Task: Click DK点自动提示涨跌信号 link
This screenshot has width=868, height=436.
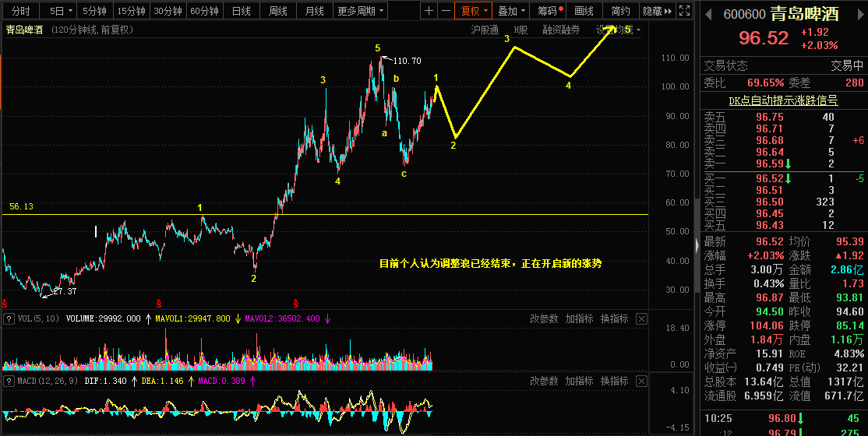Action: click(x=783, y=100)
